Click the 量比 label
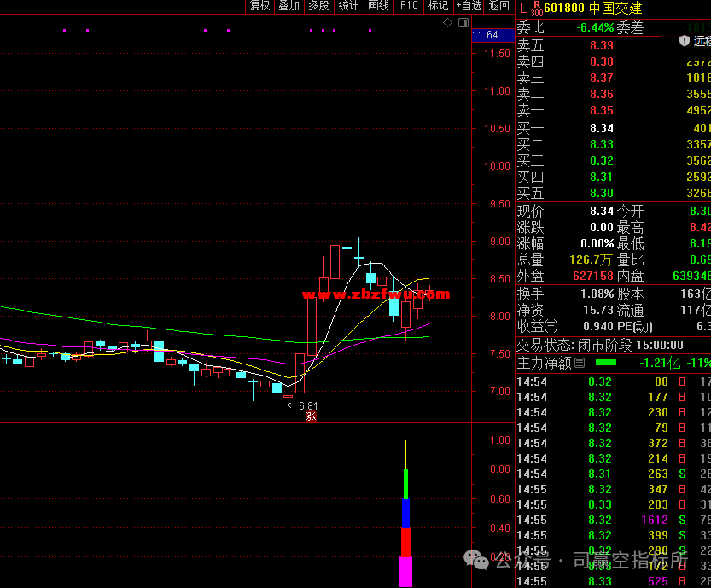The width and height of the screenshot is (711, 588). tap(630, 260)
